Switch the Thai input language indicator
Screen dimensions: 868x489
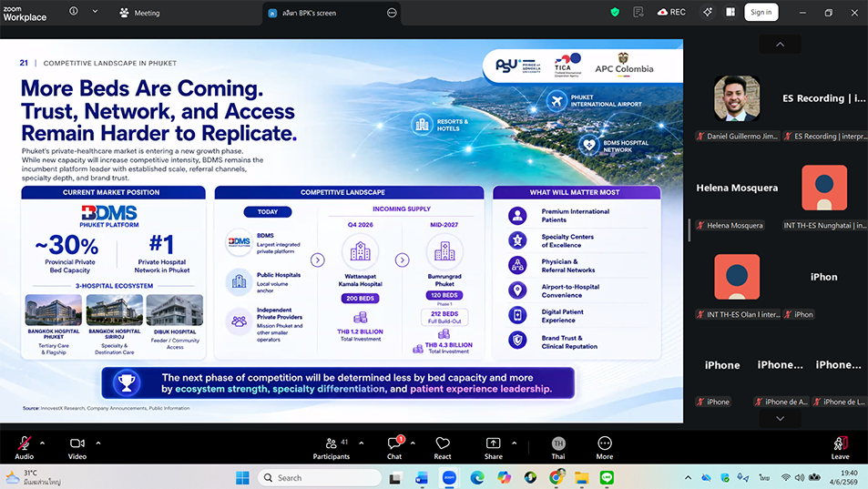[x=764, y=478]
